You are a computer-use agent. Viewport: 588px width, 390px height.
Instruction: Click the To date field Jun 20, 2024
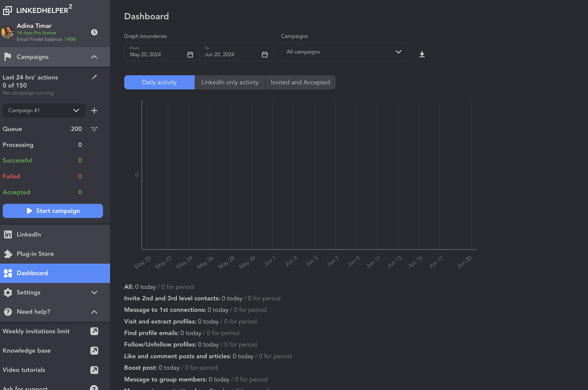pos(236,52)
